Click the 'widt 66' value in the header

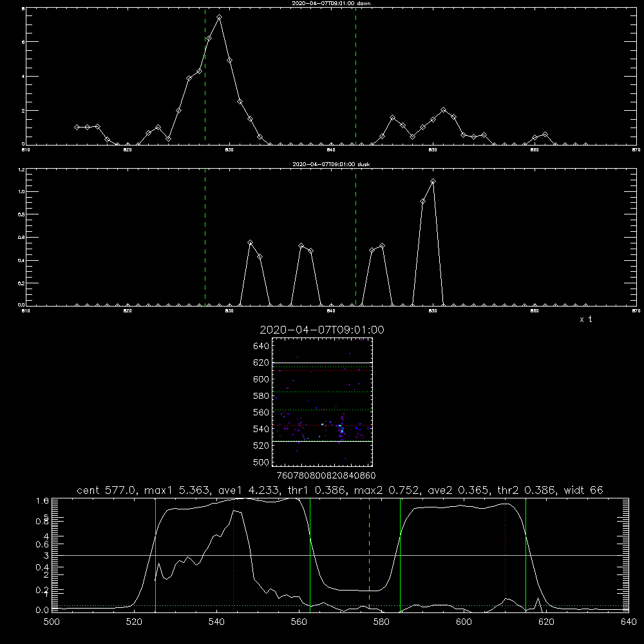point(583,490)
